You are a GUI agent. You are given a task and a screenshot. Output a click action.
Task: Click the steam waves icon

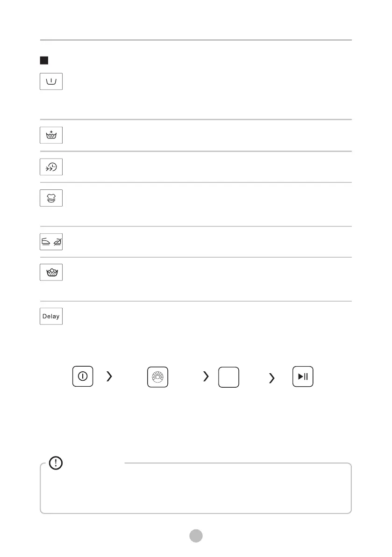pyautogui.click(x=51, y=198)
